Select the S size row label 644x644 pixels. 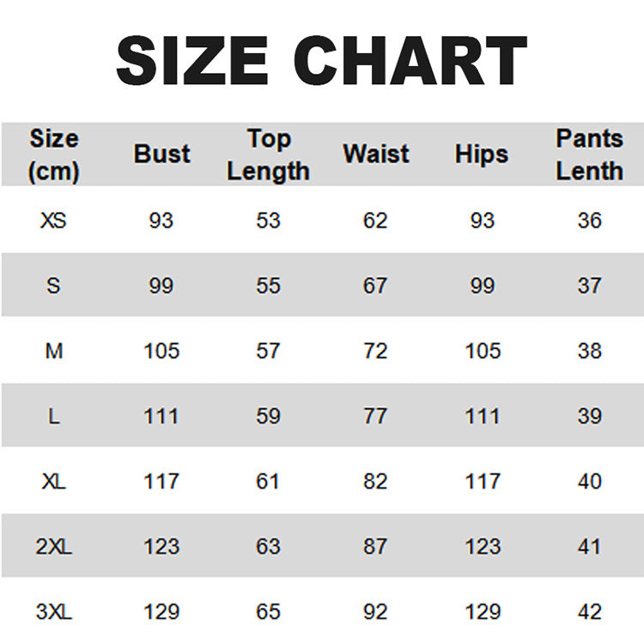[x=53, y=286]
